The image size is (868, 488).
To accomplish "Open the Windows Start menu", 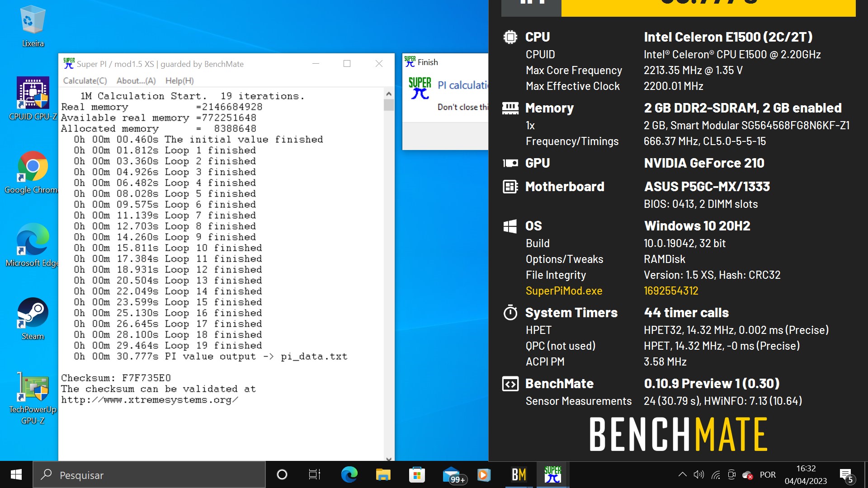I will [x=16, y=474].
